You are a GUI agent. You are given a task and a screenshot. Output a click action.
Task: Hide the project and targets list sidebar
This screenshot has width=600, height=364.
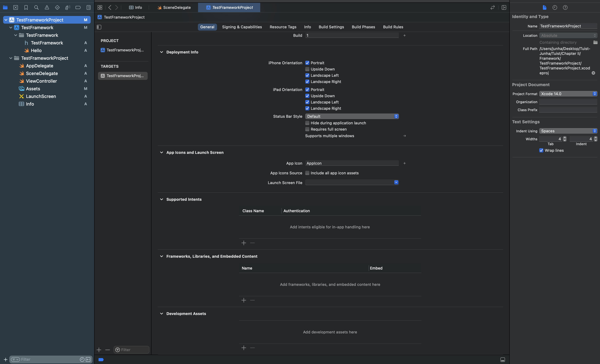(99, 27)
